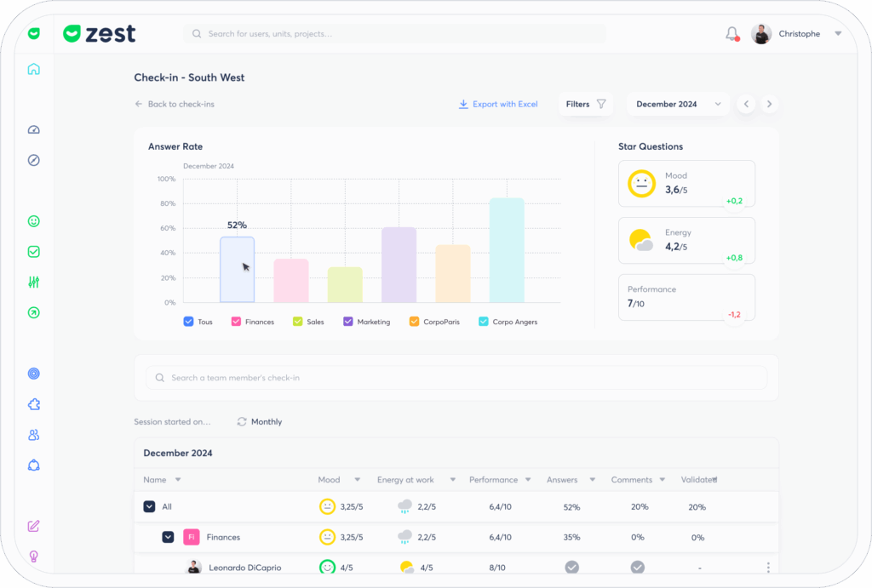Open the compass sidebar icon
Screen dimensions: 872x588
[x=34, y=160]
